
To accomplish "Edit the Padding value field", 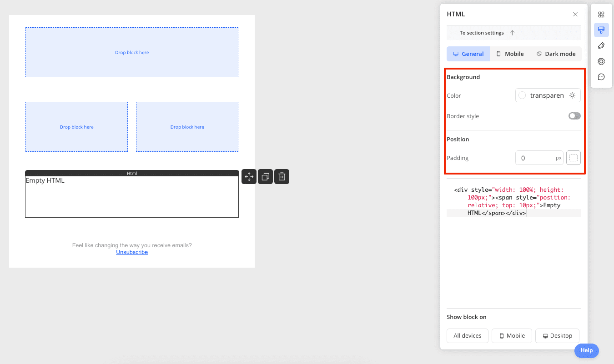I will coord(539,158).
